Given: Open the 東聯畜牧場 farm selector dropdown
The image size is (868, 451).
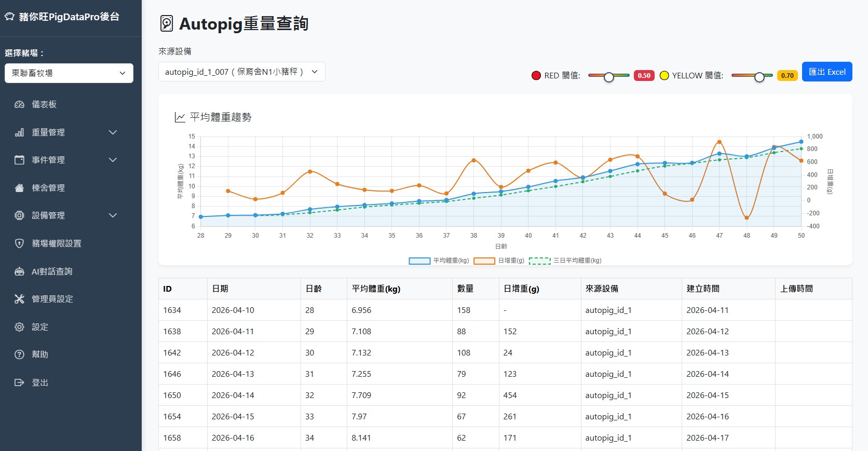Looking at the screenshot, I should click(69, 73).
